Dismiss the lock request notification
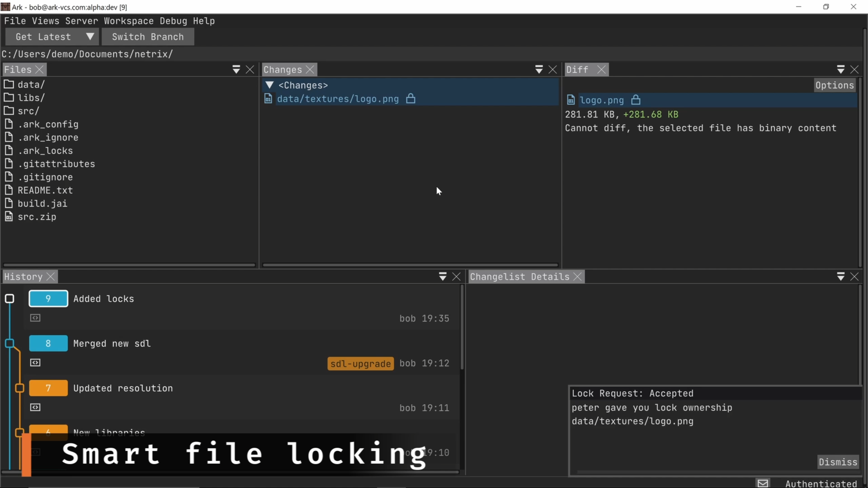The width and height of the screenshot is (868, 488). [x=837, y=462]
